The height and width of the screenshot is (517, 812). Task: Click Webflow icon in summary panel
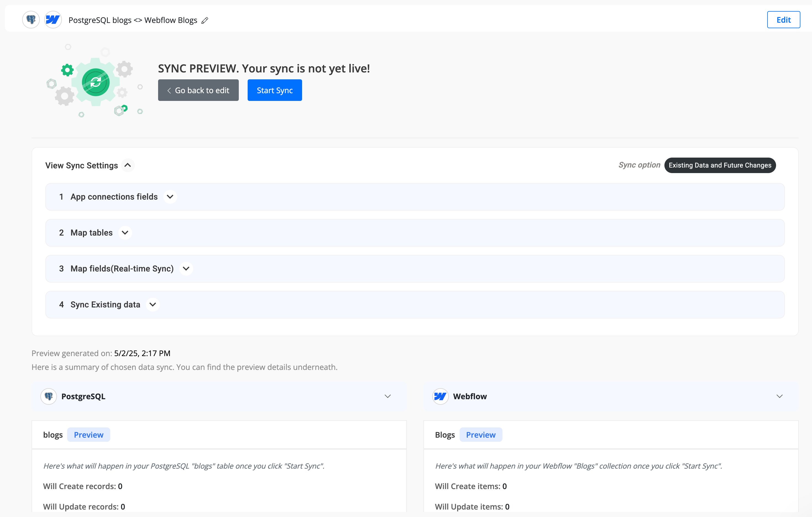(440, 396)
